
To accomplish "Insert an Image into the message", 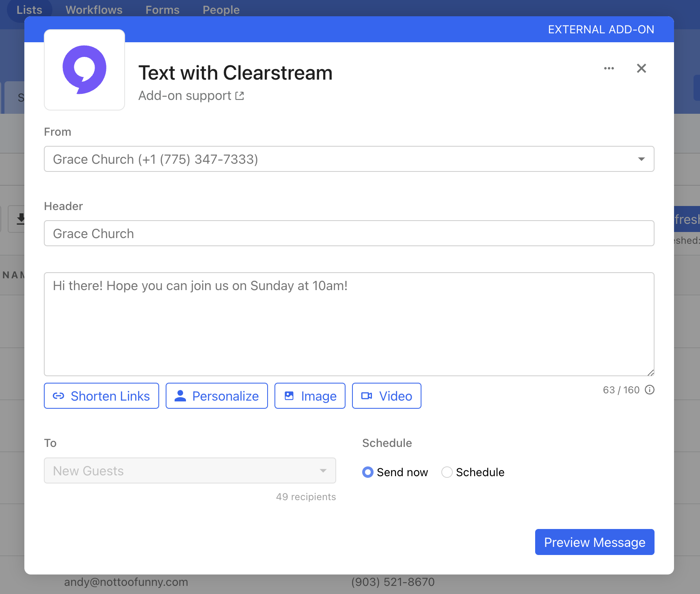I will point(310,396).
